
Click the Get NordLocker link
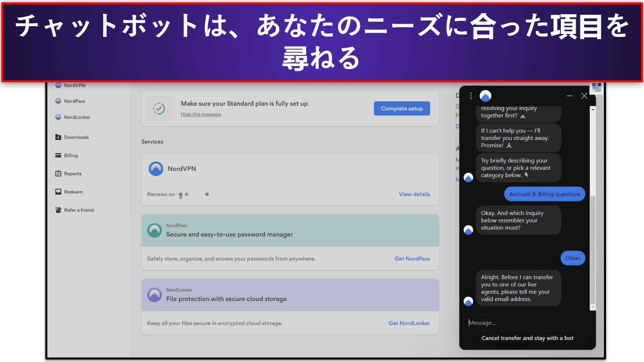(409, 323)
